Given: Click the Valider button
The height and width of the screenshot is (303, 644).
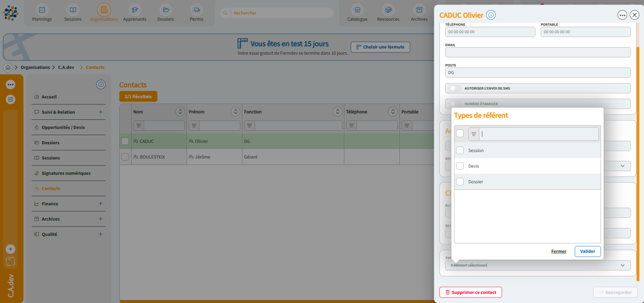Looking at the screenshot, I should [x=587, y=251].
